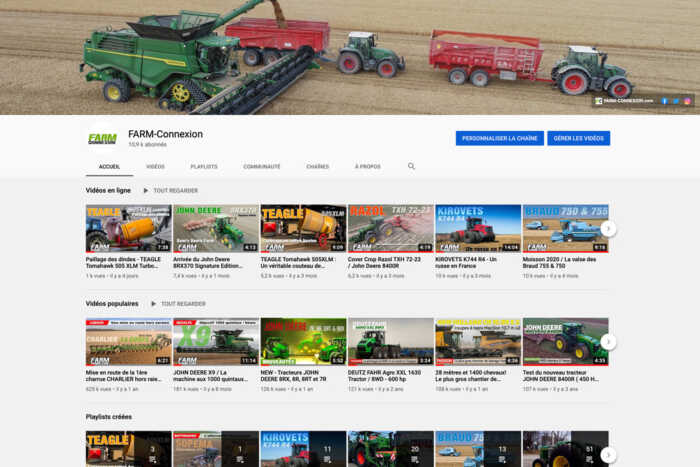Open John Deere X9 popular video thumbnail
The height and width of the screenshot is (467, 700).
[216, 342]
